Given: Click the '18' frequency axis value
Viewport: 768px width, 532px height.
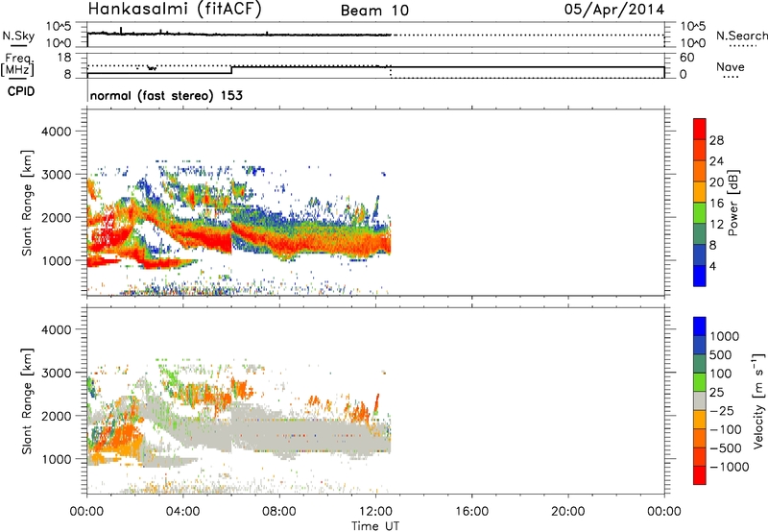Looking at the screenshot, I should point(64,58).
